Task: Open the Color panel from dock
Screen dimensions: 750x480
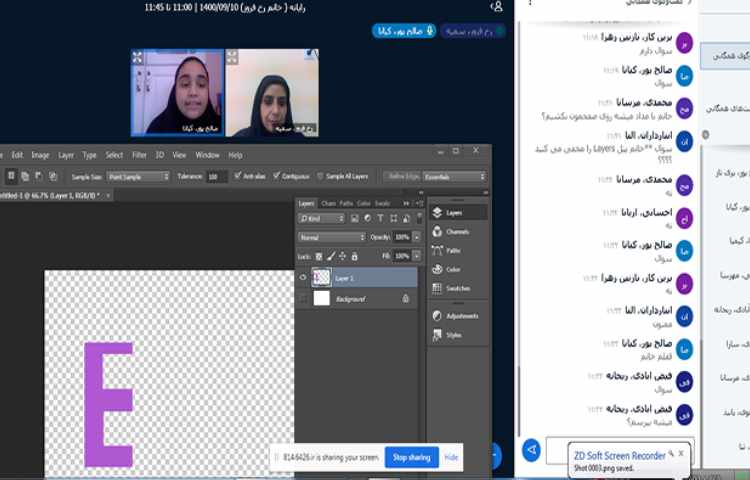Action: pos(438,270)
